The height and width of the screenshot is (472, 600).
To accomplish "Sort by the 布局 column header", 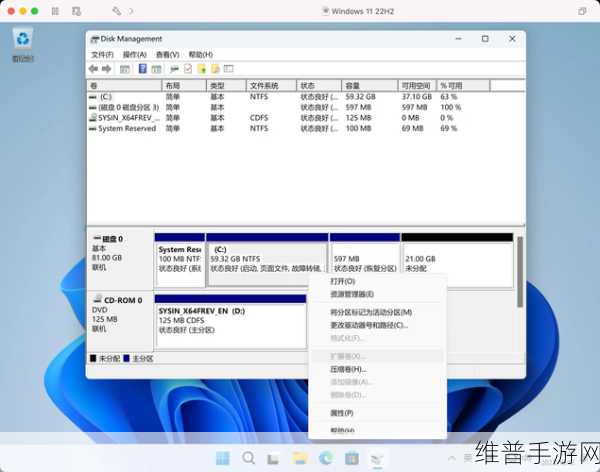I will 184,86.
